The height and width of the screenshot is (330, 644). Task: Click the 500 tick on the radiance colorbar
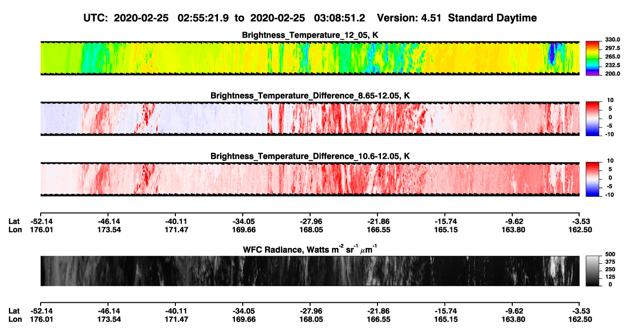(610, 253)
